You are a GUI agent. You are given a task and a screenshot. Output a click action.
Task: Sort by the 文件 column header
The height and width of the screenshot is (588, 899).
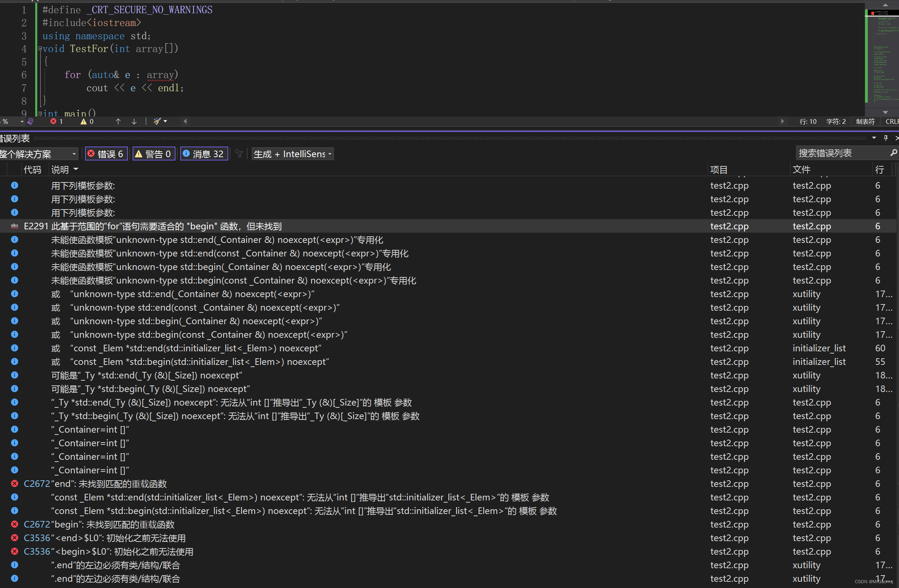[x=802, y=170]
